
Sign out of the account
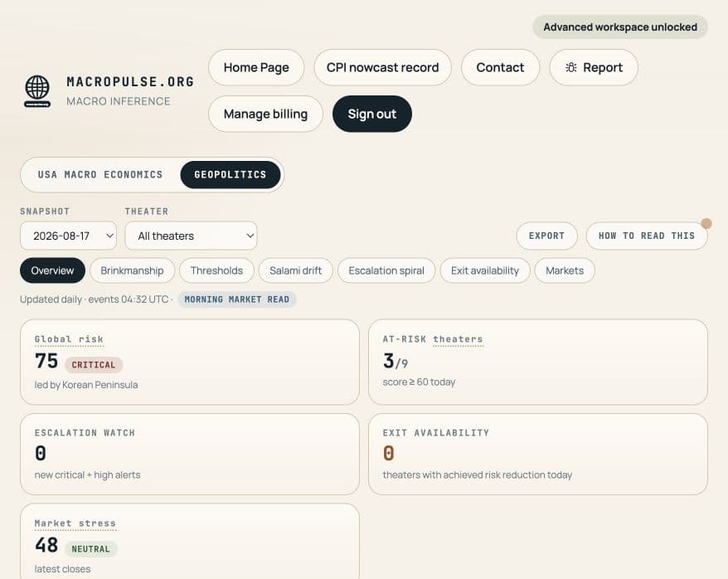[x=372, y=114]
